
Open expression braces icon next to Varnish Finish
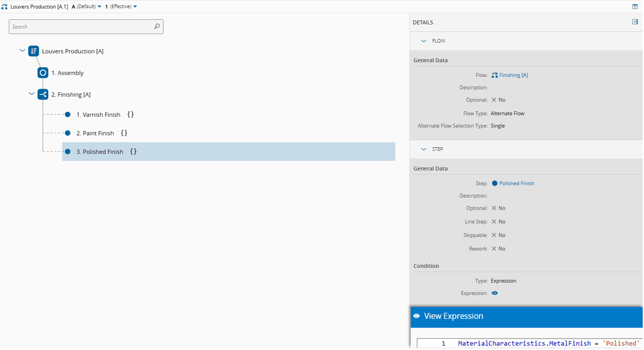(130, 115)
